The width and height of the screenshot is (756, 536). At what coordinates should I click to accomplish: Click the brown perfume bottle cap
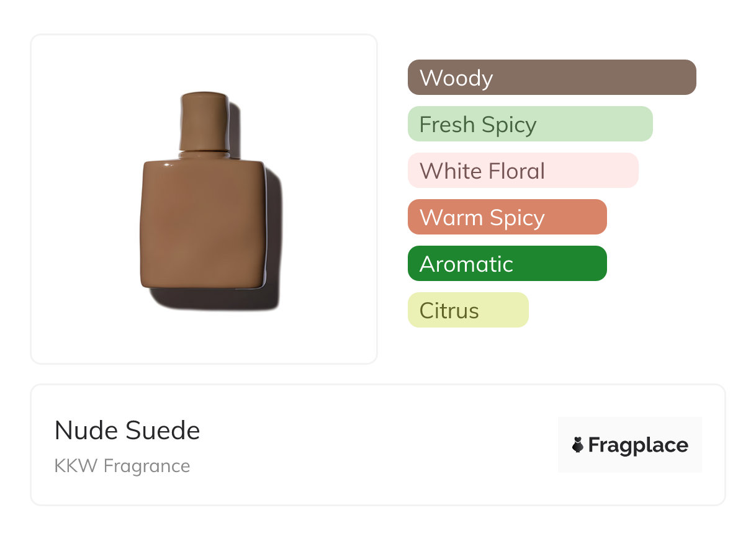tap(204, 120)
